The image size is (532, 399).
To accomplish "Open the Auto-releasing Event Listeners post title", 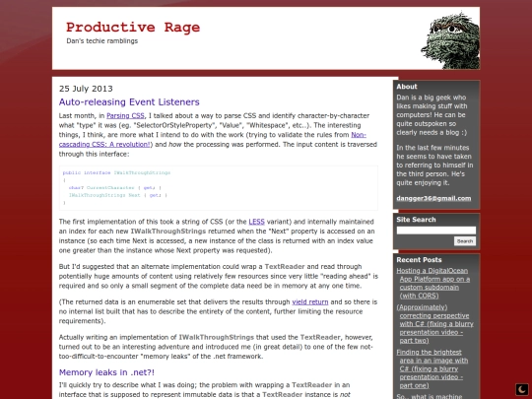I will (x=129, y=102).
